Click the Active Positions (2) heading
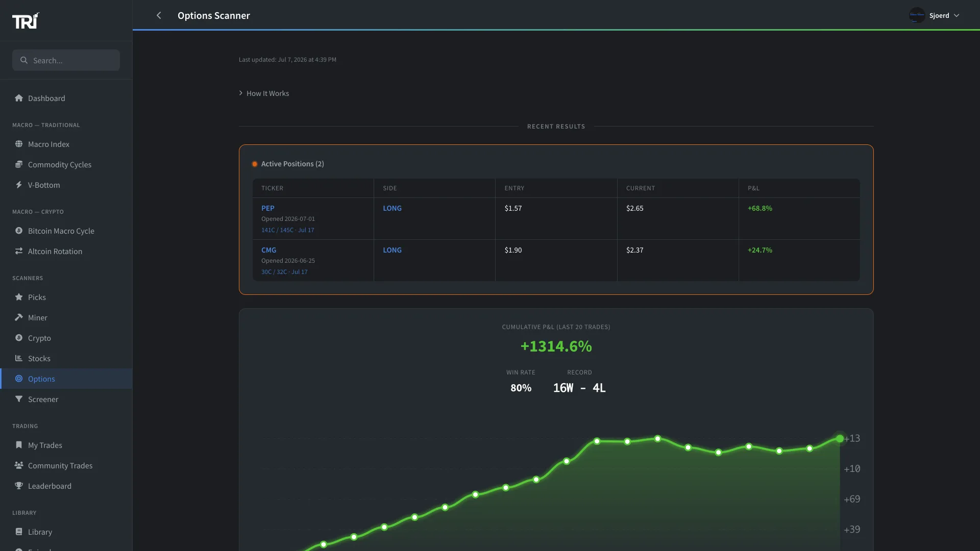This screenshot has height=551, width=980. 292,164
